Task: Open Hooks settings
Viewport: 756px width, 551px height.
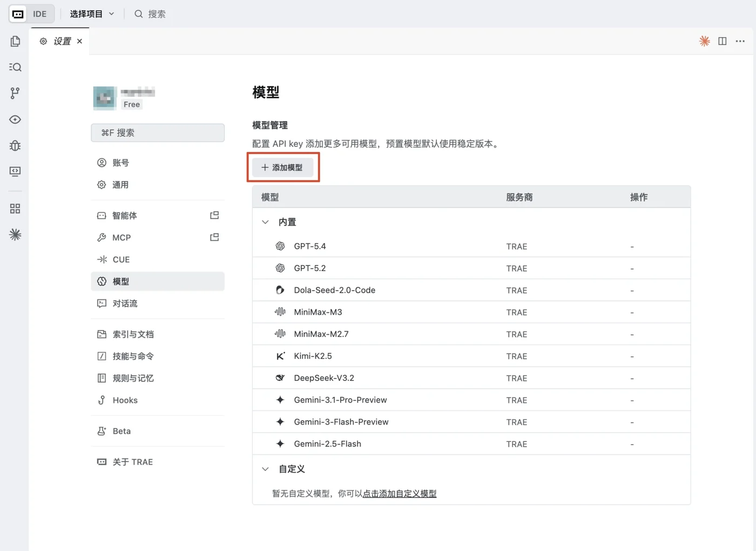Action: click(158, 400)
